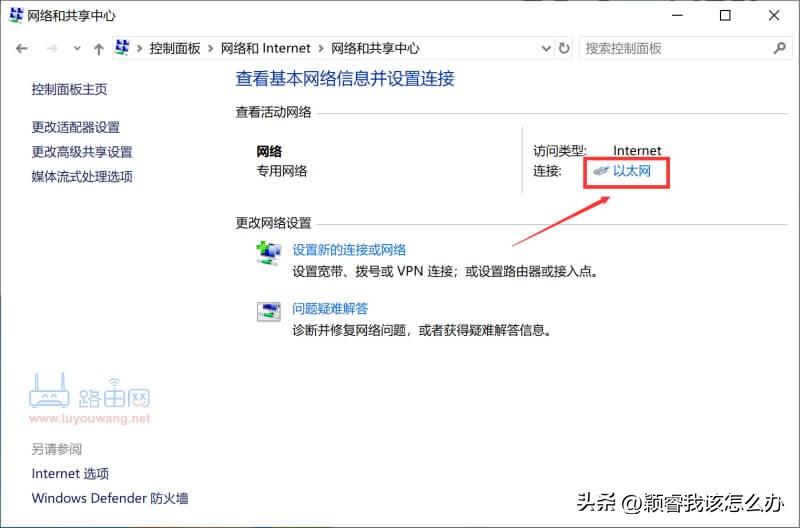Select 控制面板 breadcrumb in address bar

(174, 48)
